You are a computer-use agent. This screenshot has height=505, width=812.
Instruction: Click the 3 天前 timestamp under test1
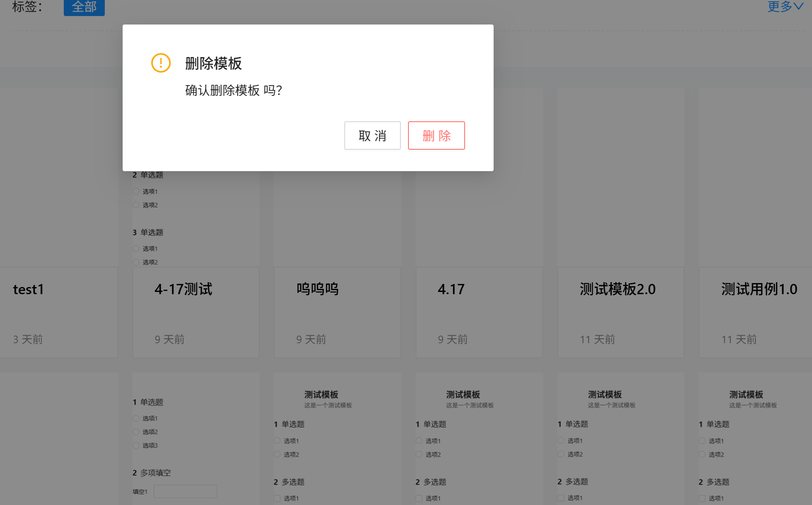(28, 340)
